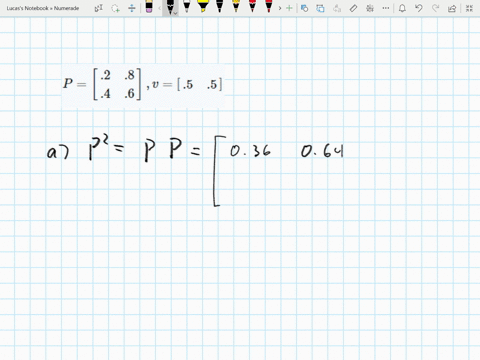Screen dimensions: 480x360
Task: Open the Share page button
Action: pos(452,8)
